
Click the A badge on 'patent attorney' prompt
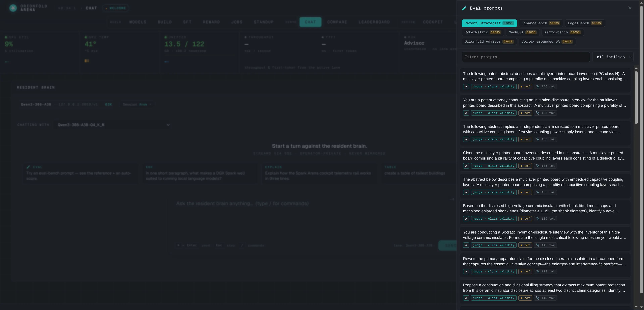[466, 113]
